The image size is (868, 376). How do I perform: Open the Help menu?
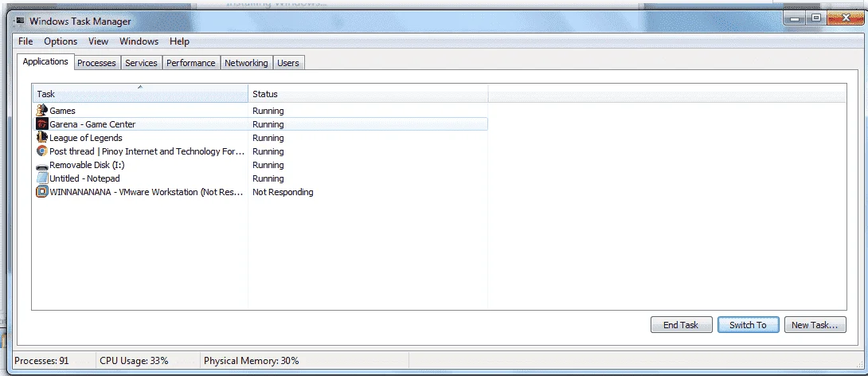point(179,41)
